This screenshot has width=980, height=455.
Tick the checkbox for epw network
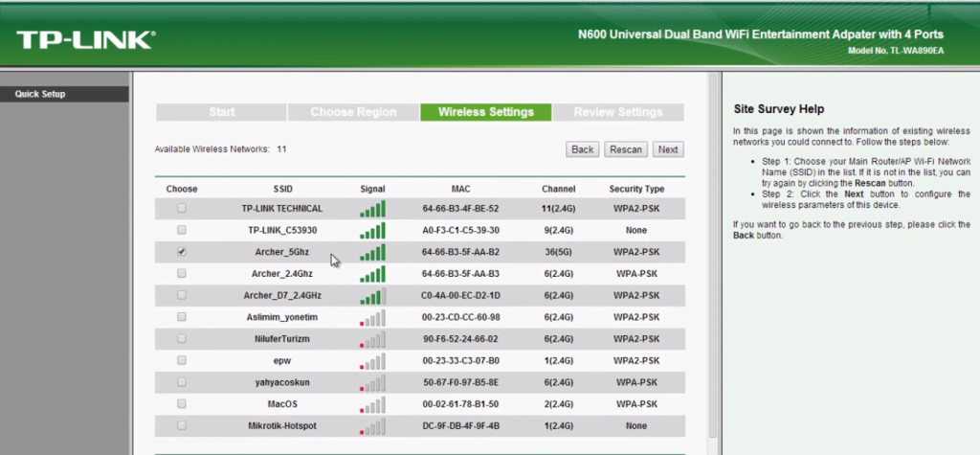(182, 360)
